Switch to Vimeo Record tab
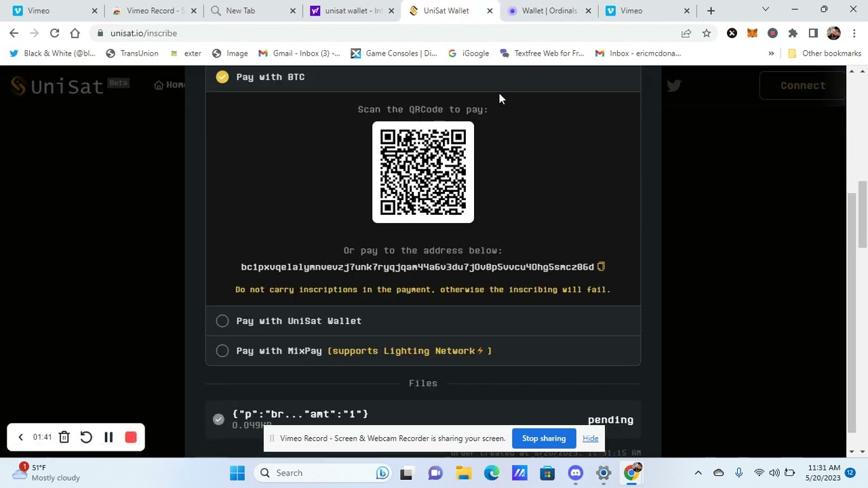 (x=153, y=11)
